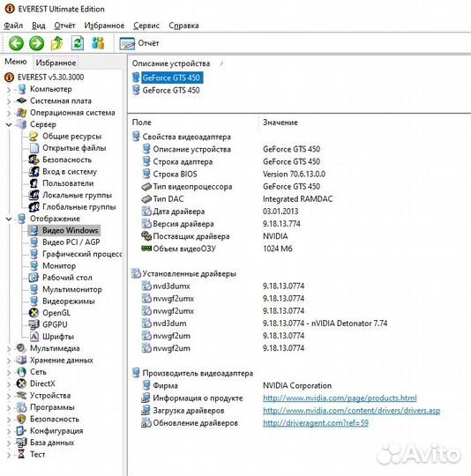Click the Безопасность icon under Сервер
Image resolution: width=471 pixels, height=476 pixels.
tap(34, 160)
